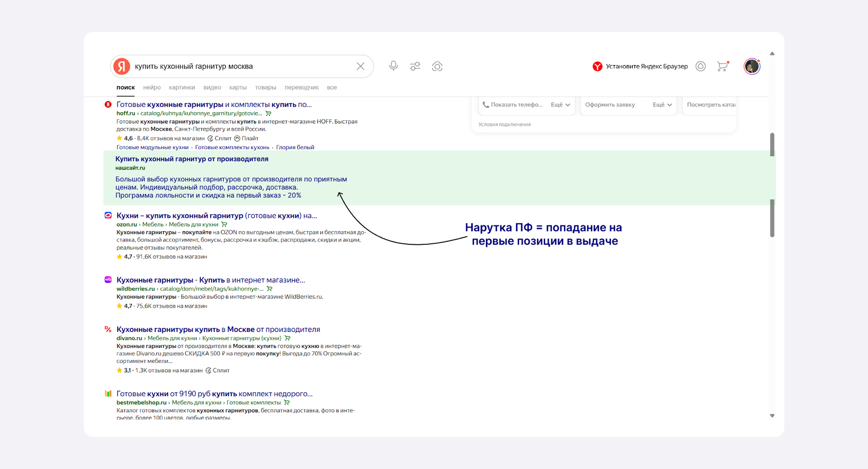Screen dimensions: 868x469
Task: Click the нашсайт.ru URL
Action: [130, 168]
